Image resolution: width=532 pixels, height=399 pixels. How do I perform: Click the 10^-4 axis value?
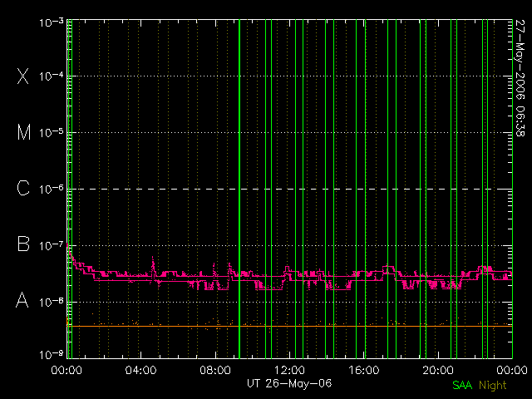point(52,76)
